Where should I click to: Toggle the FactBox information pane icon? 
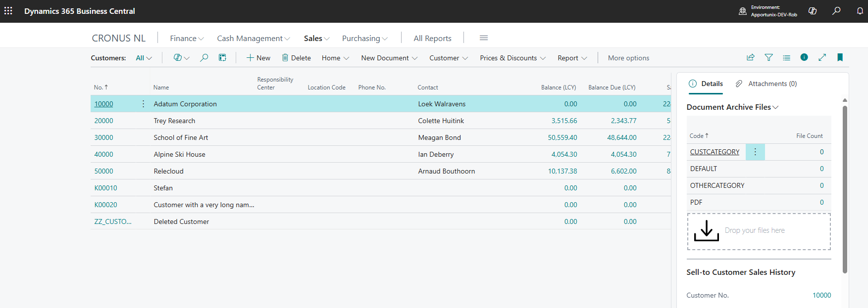click(804, 57)
